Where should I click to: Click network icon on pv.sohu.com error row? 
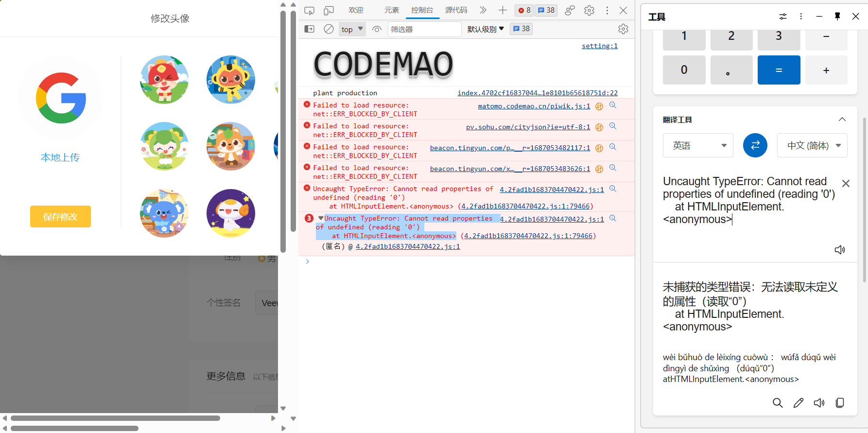click(x=599, y=127)
